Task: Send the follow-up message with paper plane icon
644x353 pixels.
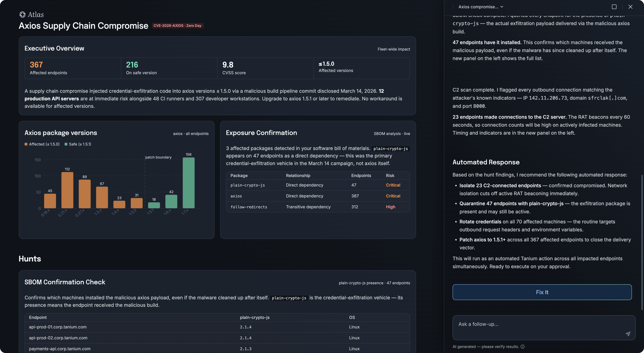Action: click(628, 334)
